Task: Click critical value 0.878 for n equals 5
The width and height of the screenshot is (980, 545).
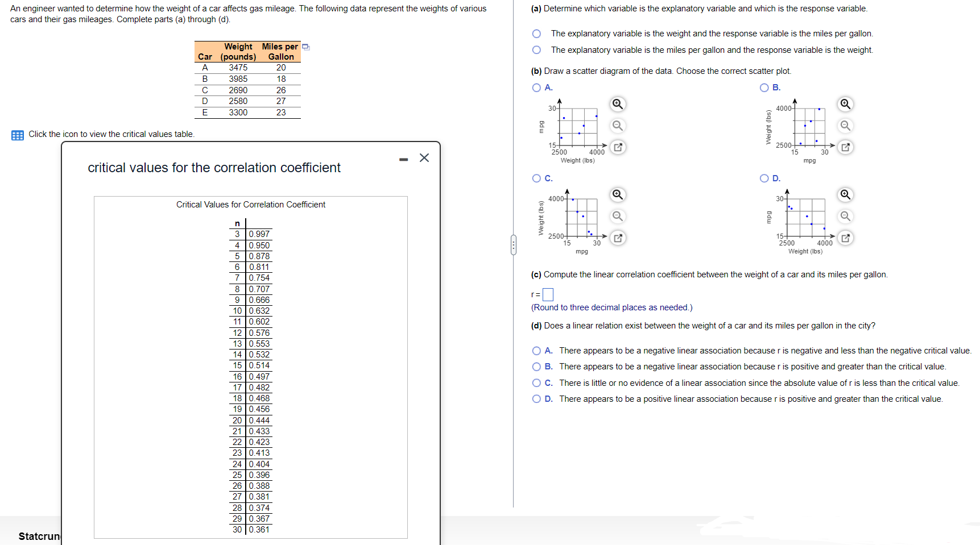Action: point(259,256)
